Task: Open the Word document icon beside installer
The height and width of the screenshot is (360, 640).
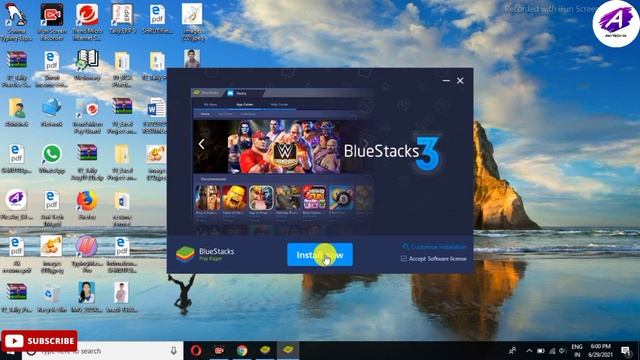Action: tap(157, 116)
